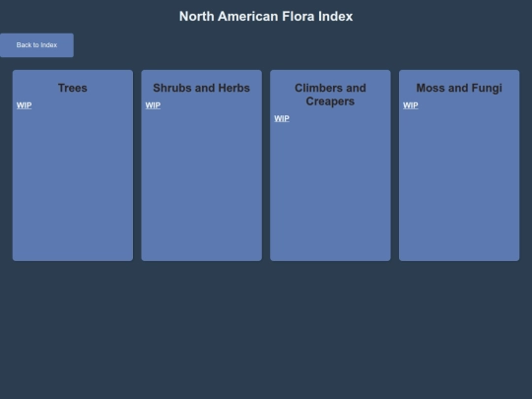
Task: Click the word Index in the page title
Action: (336, 17)
